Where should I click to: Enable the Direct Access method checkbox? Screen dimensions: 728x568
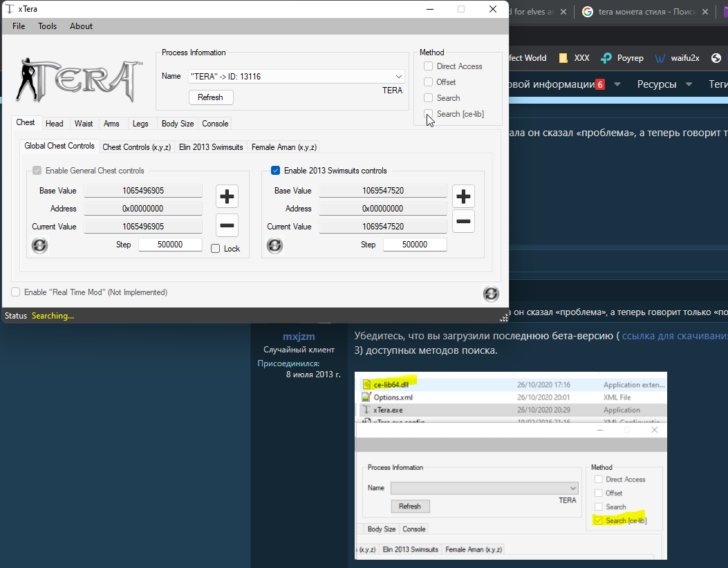click(429, 66)
